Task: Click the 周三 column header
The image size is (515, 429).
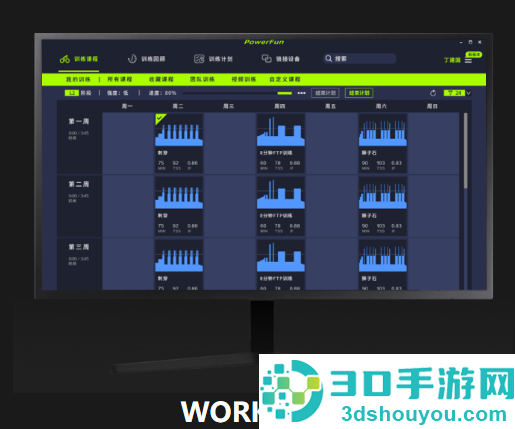Action: (229, 106)
